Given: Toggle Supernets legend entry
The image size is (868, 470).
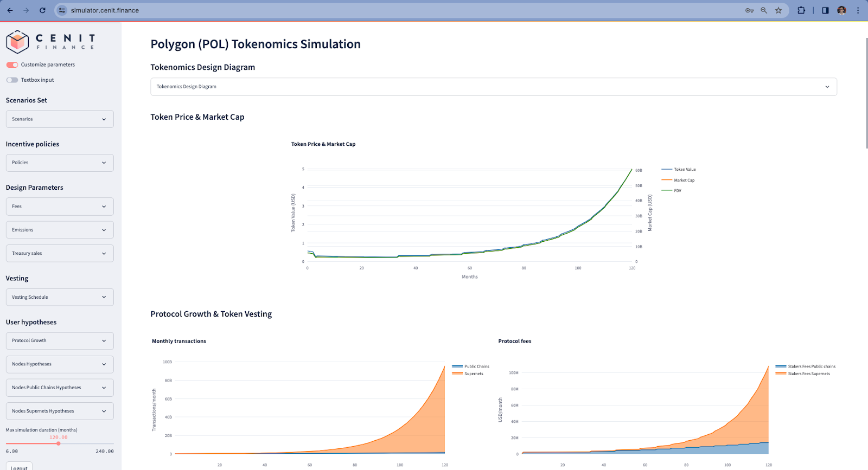Looking at the screenshot, I should [x=468, y=374].
